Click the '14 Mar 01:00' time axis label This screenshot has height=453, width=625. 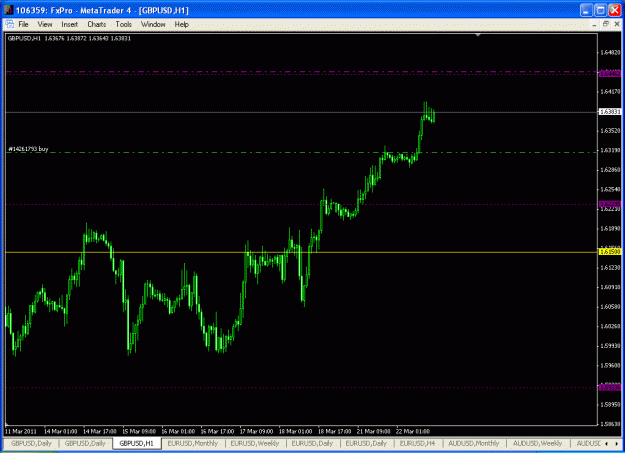60,431
